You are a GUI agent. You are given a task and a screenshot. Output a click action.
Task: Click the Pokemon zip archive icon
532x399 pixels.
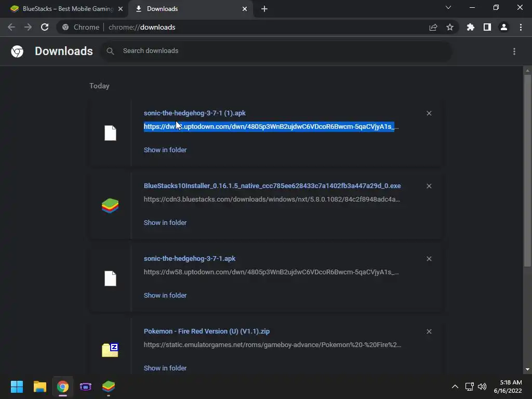(110, 350)
